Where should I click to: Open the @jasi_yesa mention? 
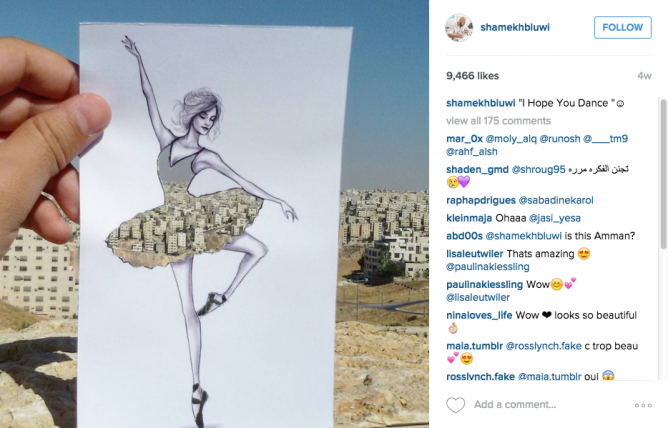tap(554, 218)
